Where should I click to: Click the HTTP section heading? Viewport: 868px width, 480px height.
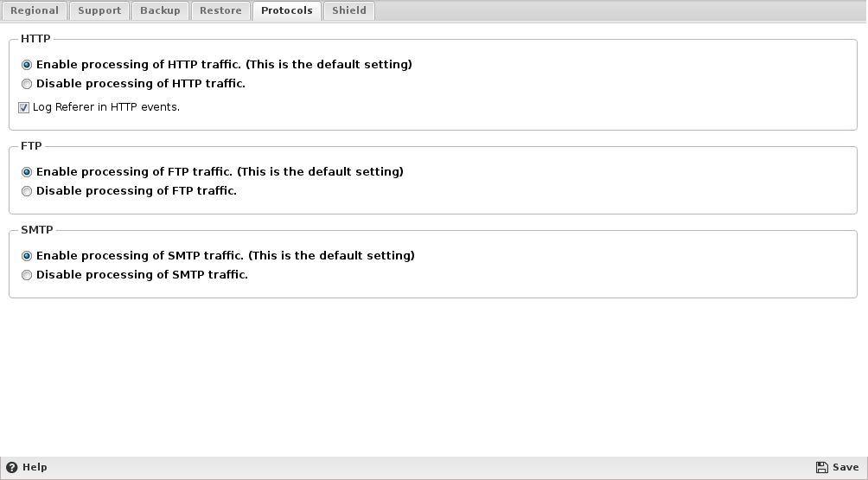pos(35,39)
